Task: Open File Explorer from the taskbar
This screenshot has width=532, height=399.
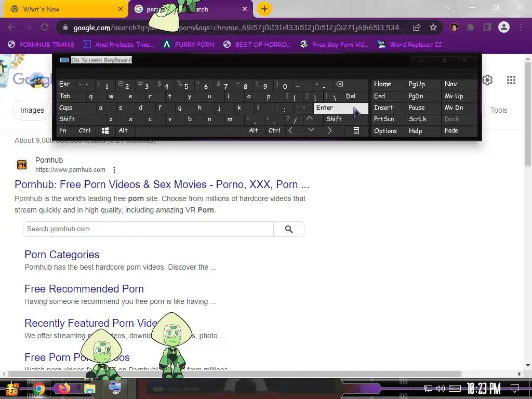Action: point(89,389)
